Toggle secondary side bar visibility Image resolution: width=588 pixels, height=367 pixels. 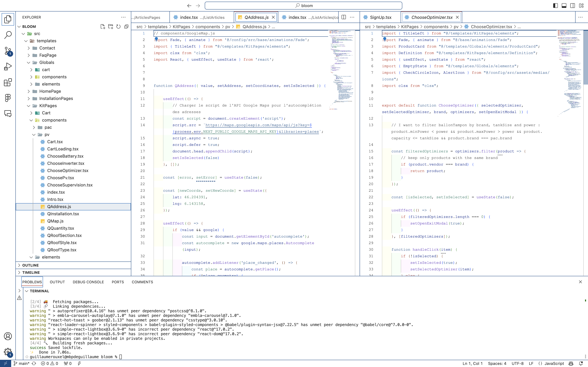pos(572,6)
